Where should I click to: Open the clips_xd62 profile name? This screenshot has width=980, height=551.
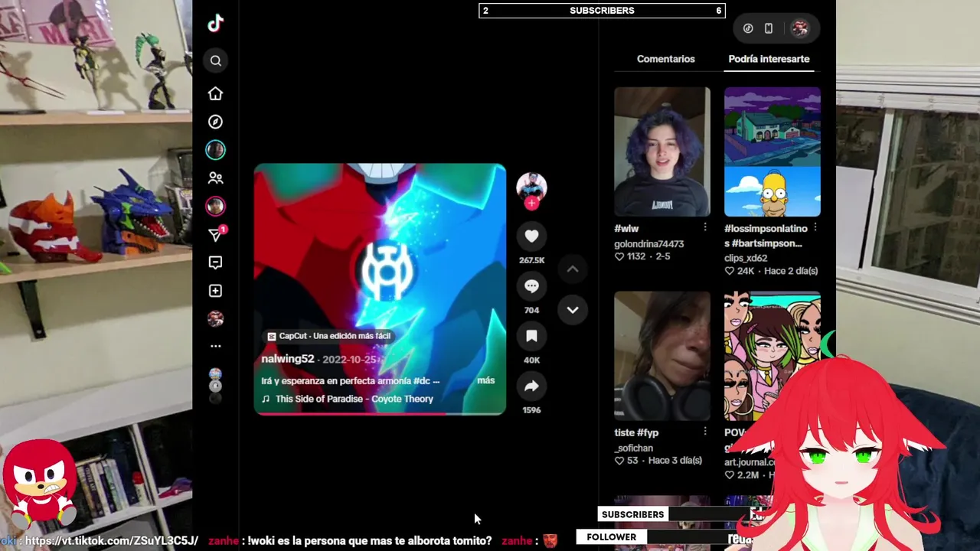click(746, 259)
